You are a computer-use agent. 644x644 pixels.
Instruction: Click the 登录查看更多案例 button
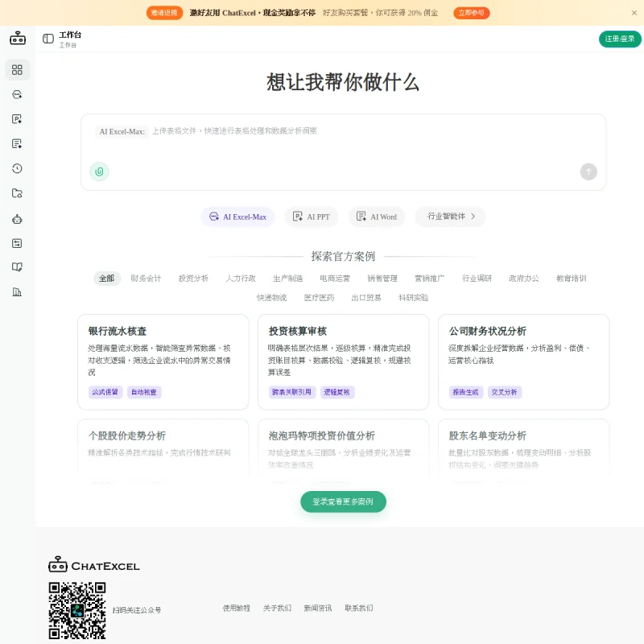(344, 502)
